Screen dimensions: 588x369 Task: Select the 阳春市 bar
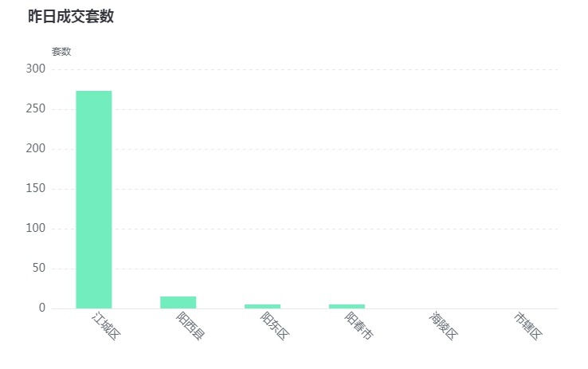pos(347,306)
